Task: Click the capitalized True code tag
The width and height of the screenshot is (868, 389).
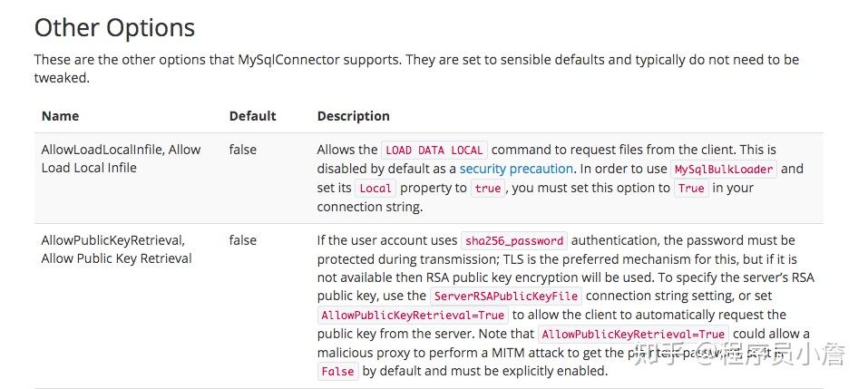Action: pos(691,188)
